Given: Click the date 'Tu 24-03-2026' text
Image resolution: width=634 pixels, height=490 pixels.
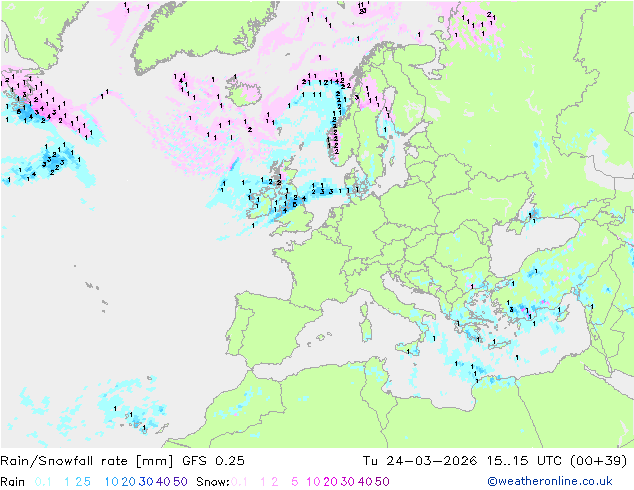Looking at the screenshot, I should tap(420, 461).
